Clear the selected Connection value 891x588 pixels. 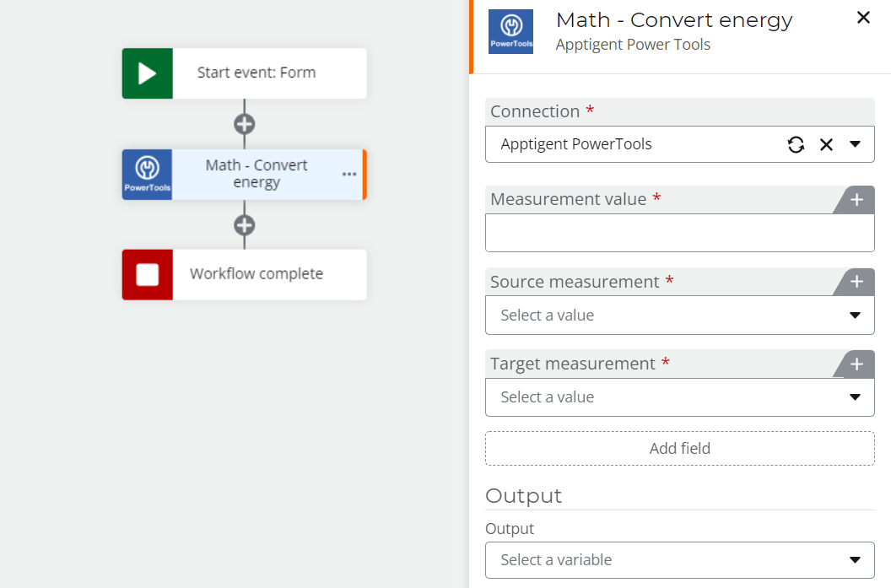tap(826, 144)
